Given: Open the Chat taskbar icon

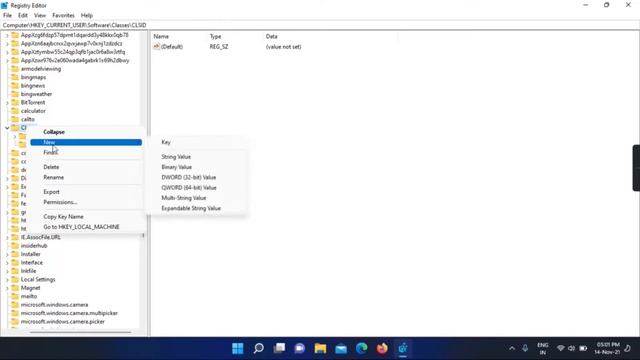Looking at the screenshot, I should [300, 348].
